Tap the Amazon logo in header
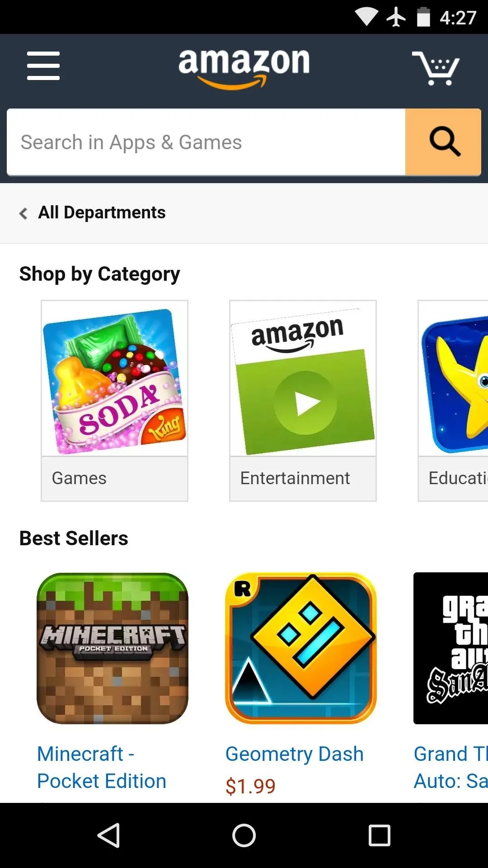The image size is (488, 868). pyautogui.click(x=244, y=68)
